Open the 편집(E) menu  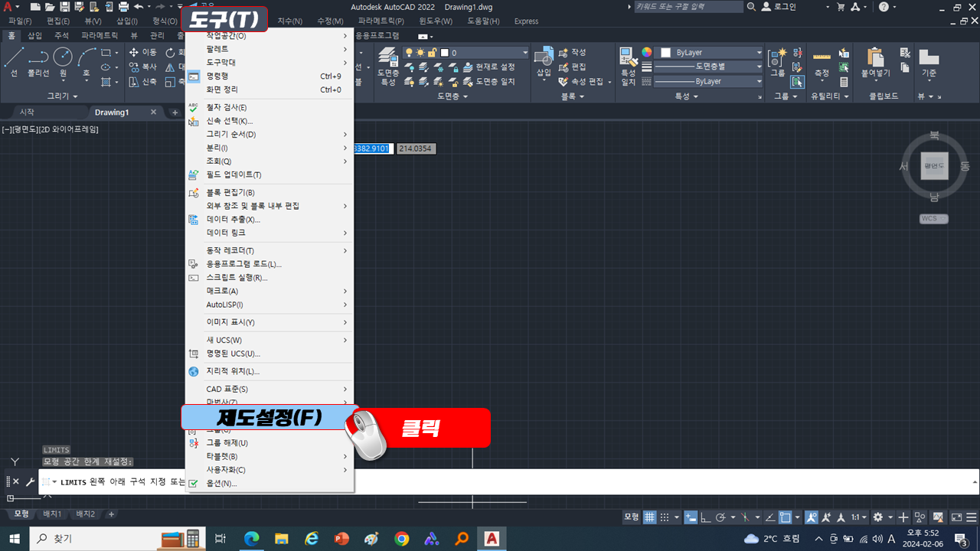point(58,21)
